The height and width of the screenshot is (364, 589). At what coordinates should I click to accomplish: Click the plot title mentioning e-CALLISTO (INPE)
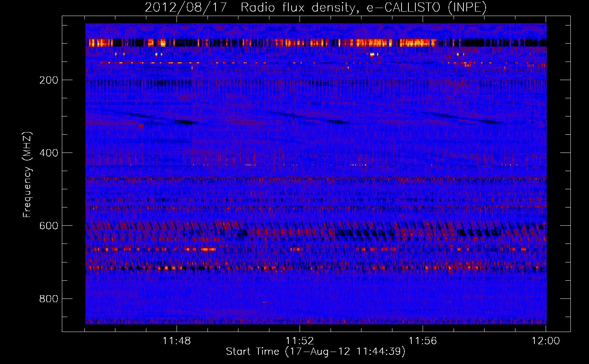coord(316,7)
